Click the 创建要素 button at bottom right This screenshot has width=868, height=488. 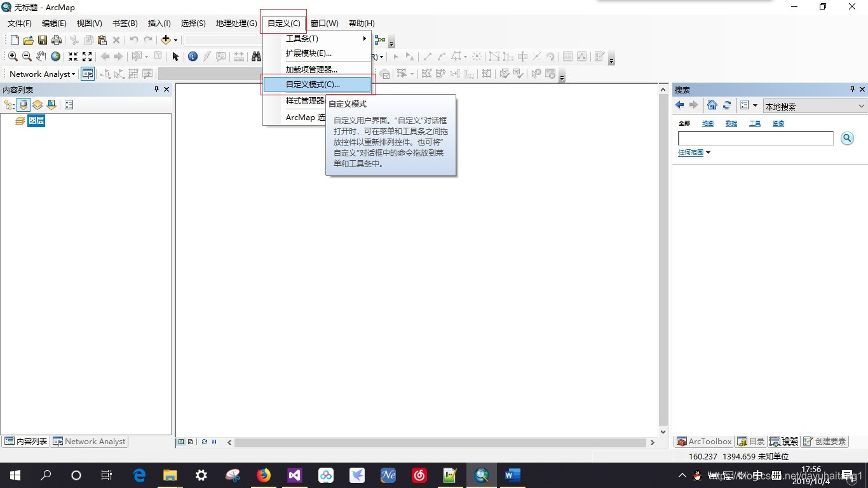pyautogui.click(x=825, y=441)
